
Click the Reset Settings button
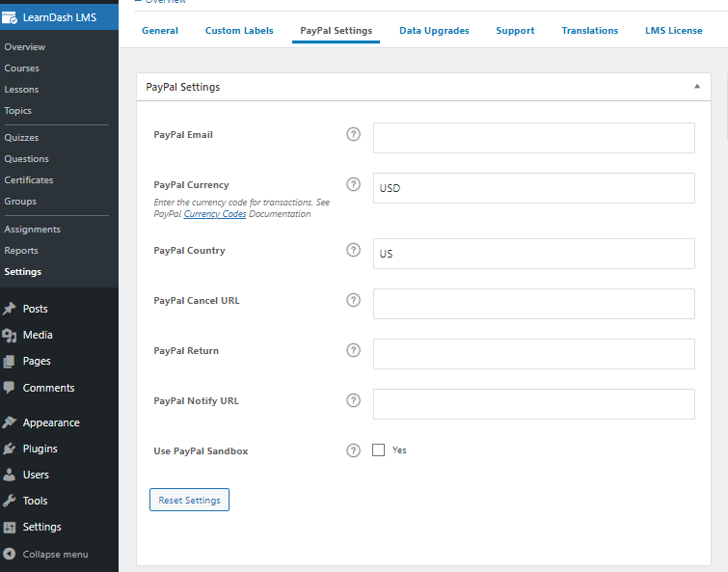coord(189,500)
